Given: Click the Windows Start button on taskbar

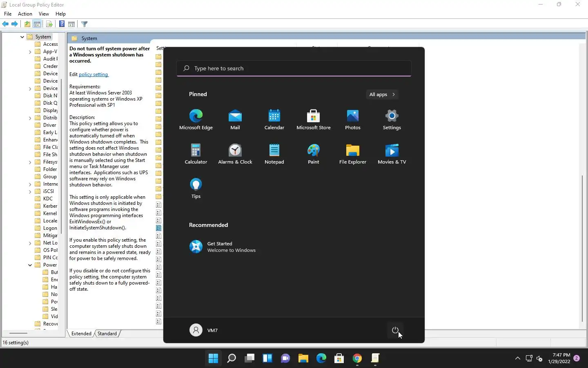Looking at the screenshot, I should pyautogui.click(x=213, y=359).
